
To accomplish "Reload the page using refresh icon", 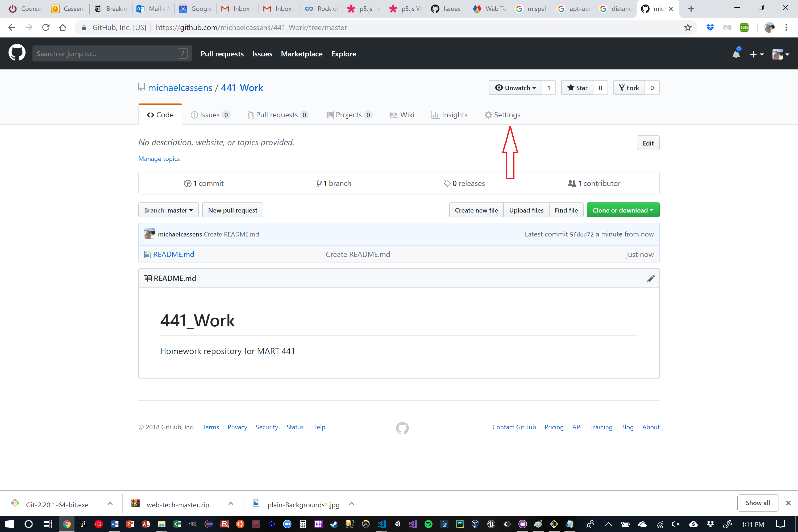I will click(x=46, y=27).
